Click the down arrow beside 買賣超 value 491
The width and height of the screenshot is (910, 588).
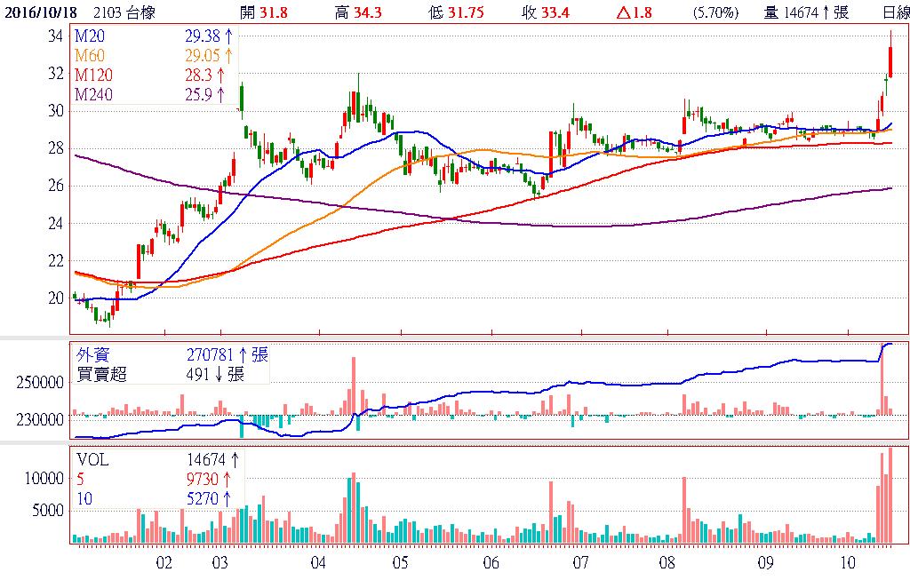[218, 374]
